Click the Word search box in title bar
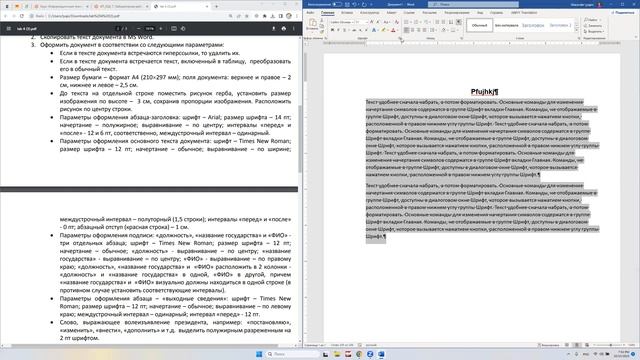 click(x=473, y=4)
